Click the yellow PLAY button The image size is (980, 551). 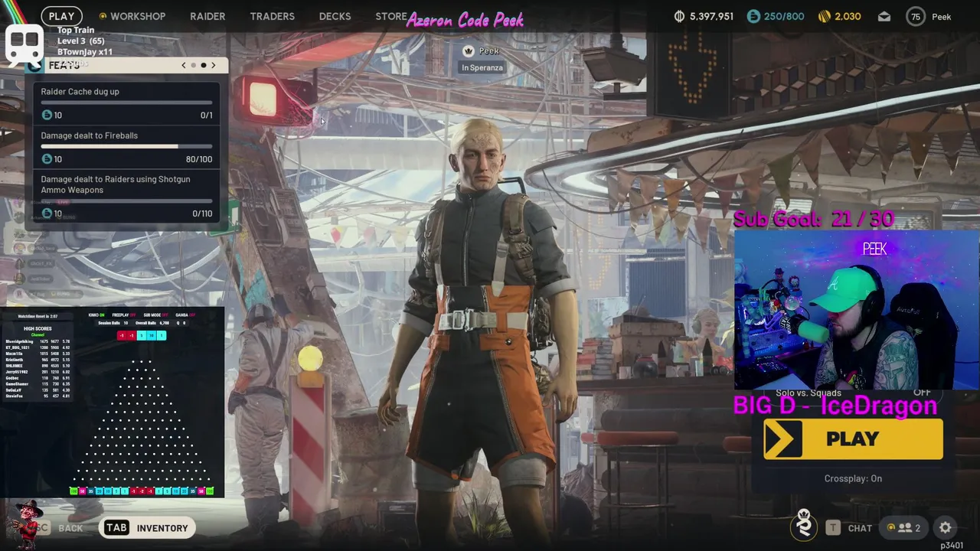(x=853, y=439)
